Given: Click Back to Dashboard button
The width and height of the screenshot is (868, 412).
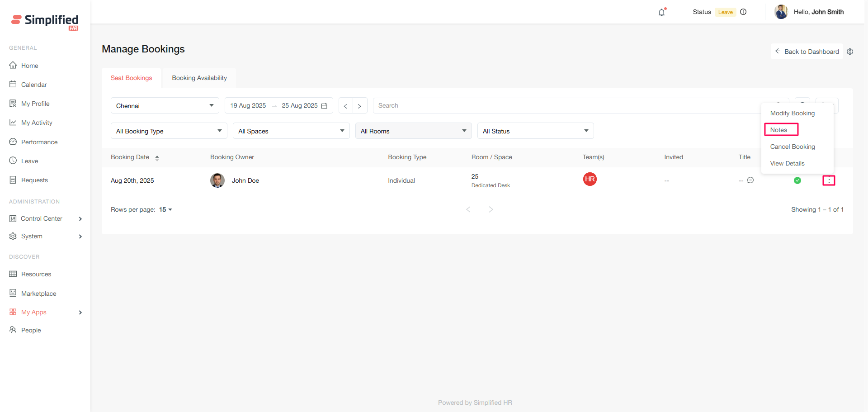Looking at the screenshot, I should click(807, 52).
